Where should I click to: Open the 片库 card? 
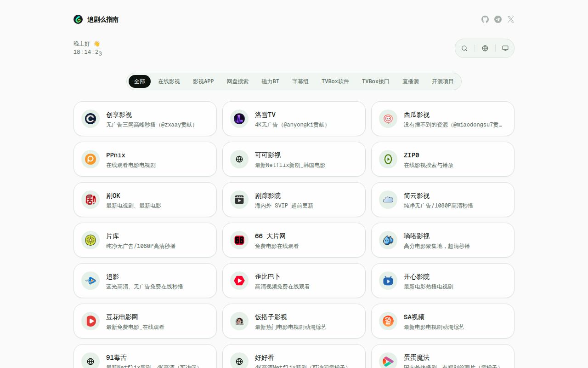[145, 240]
